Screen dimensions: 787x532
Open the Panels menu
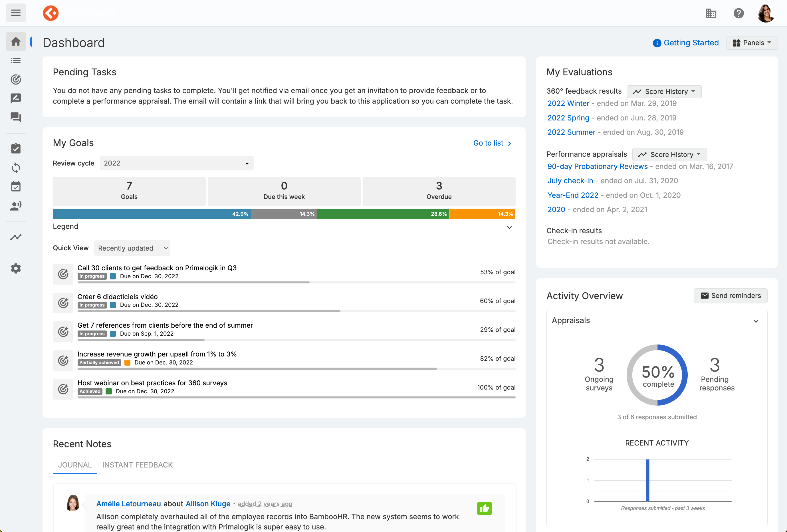[752, 43]
